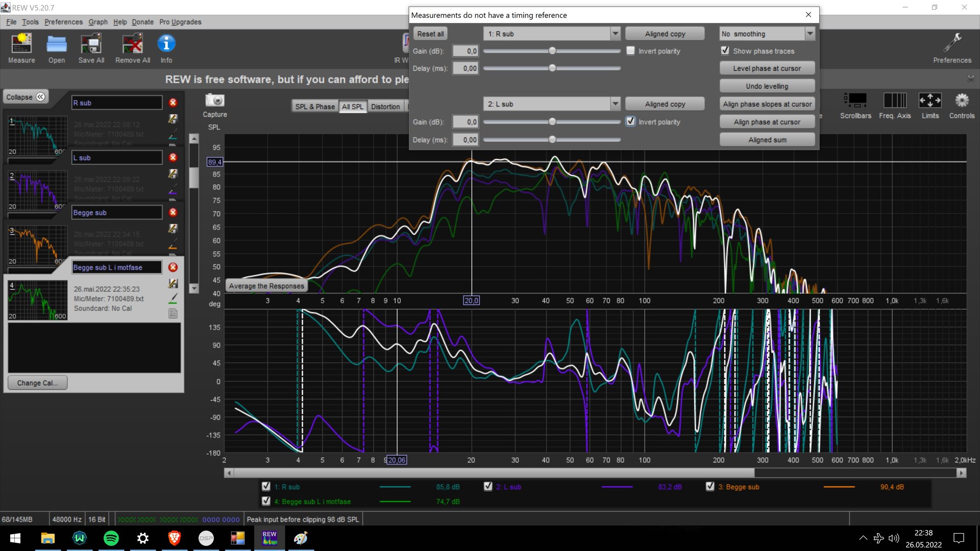Image resolution: width=980 pixels, height=551 pixels.
Task: Uncheck Show phase traces checkbox
Action: pos(725,51)
